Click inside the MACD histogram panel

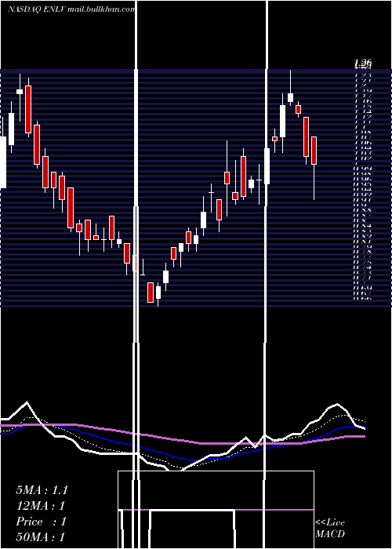(216, 510)
